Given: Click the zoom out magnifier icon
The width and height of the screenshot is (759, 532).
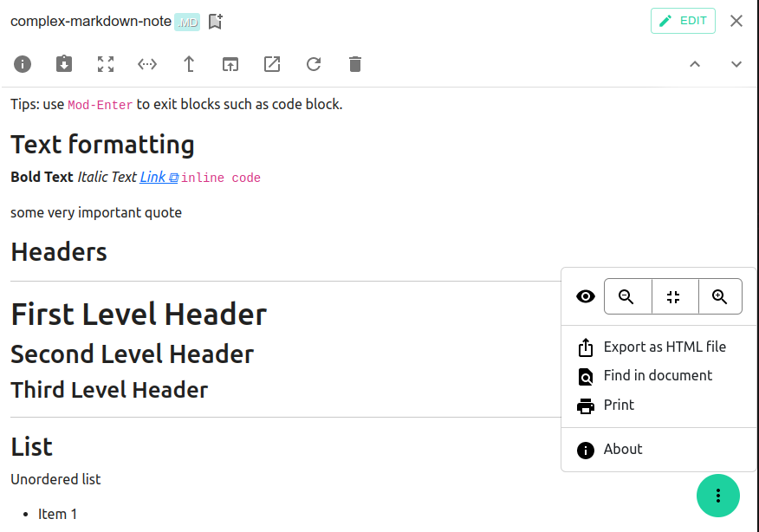Looking at the screenshot, I should pyautogui.click(x=627, y=295).
